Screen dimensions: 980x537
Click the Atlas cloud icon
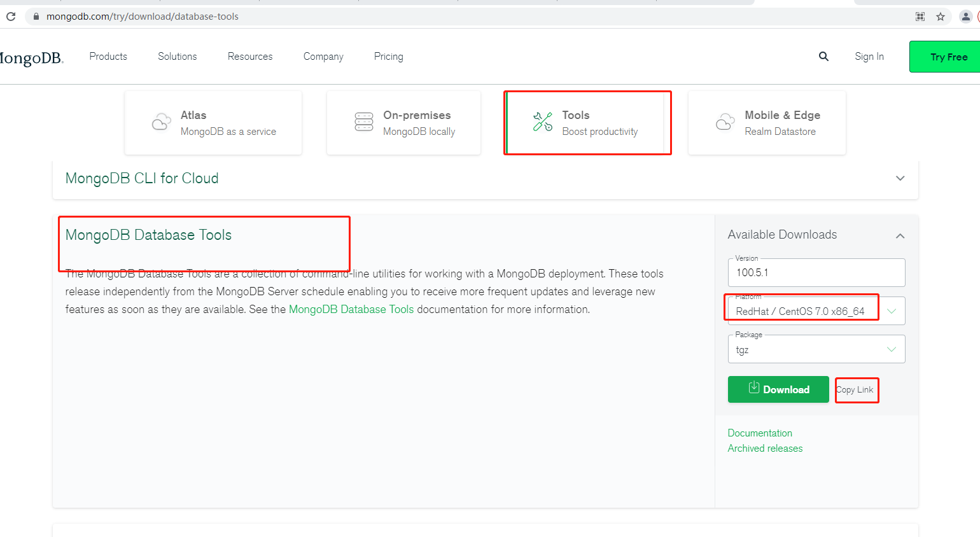tap(162, 122)
